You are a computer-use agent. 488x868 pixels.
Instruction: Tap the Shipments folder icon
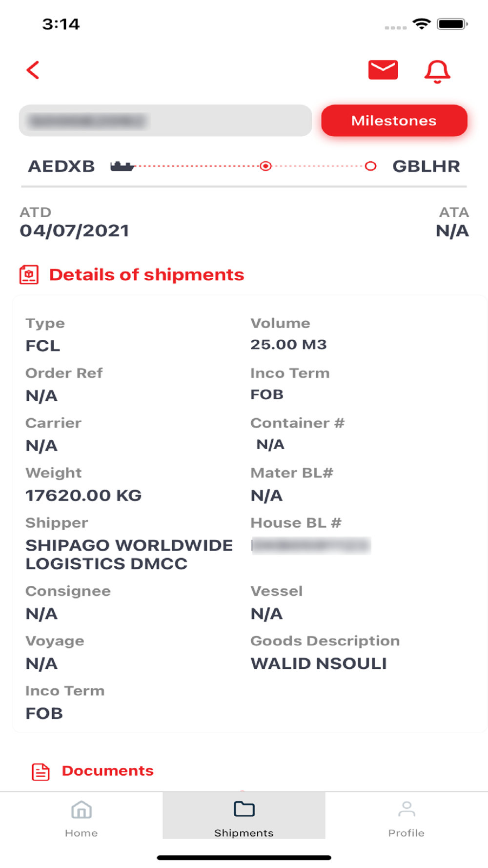[x=244, y=809]
